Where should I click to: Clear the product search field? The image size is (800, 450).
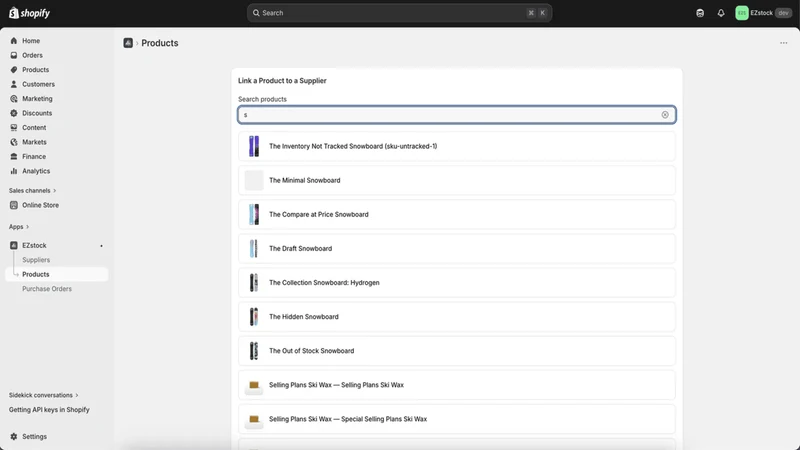665,115
